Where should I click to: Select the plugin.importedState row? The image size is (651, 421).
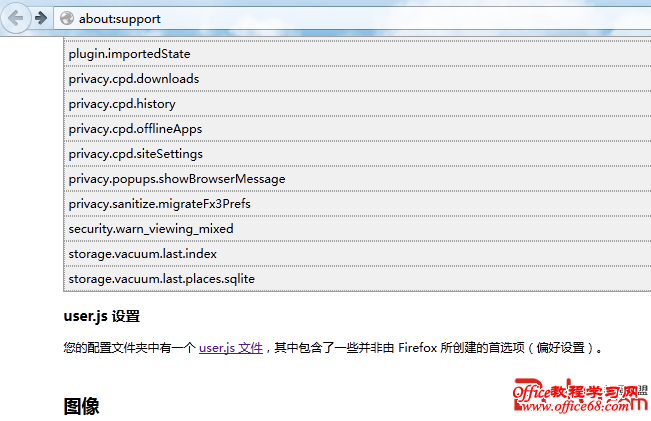tap(357, 54)
